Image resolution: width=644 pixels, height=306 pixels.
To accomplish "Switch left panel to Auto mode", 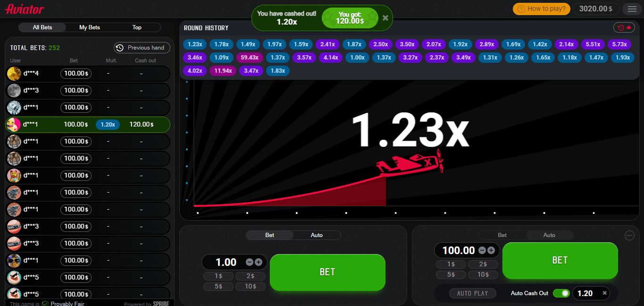I will [x=317, y=235].
